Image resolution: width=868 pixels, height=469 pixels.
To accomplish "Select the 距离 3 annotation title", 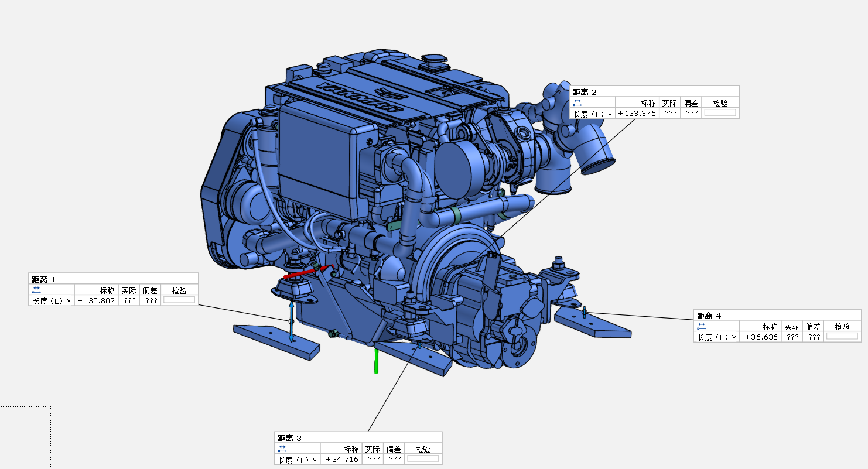I will coord(289,438).
